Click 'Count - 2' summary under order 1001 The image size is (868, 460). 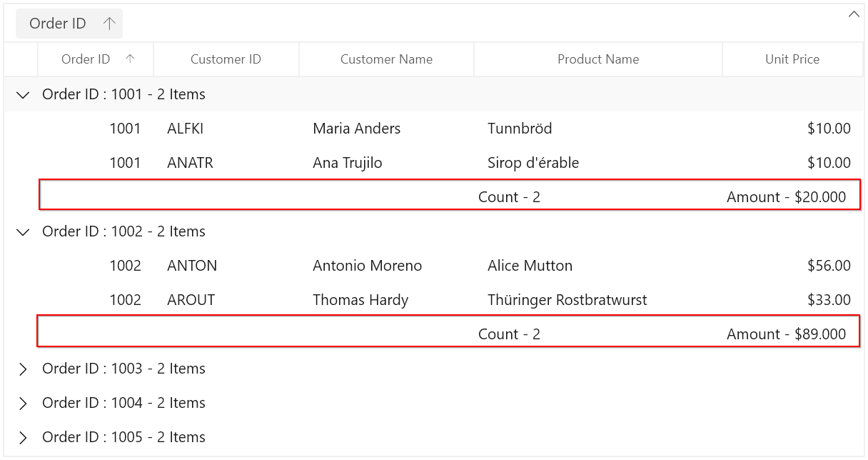tap(509, 197)
